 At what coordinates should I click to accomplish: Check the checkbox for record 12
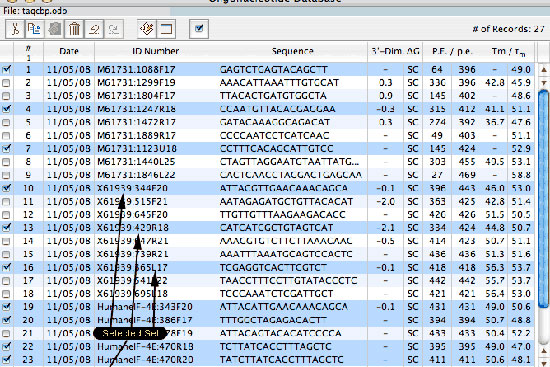click(x=6, y=215)
